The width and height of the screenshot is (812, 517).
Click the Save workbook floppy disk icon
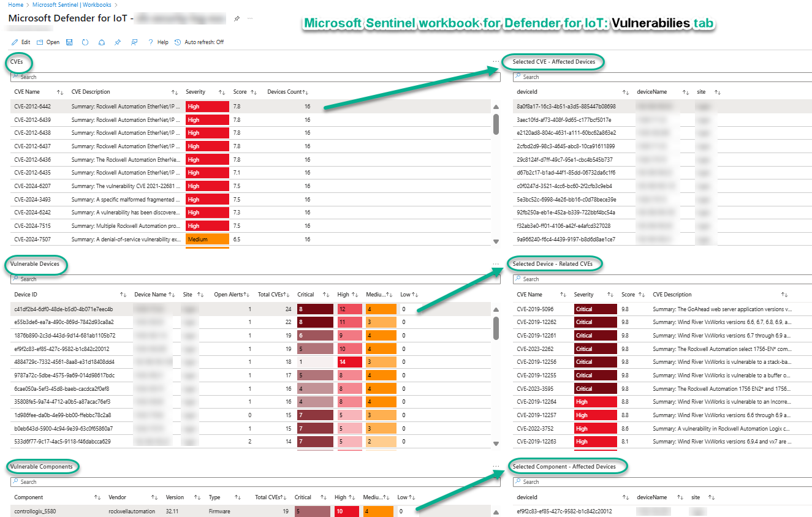(69, 42)
